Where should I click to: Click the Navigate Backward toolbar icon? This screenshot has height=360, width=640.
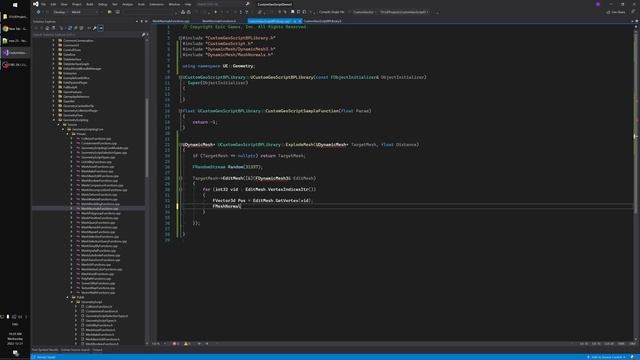point(38,12)
